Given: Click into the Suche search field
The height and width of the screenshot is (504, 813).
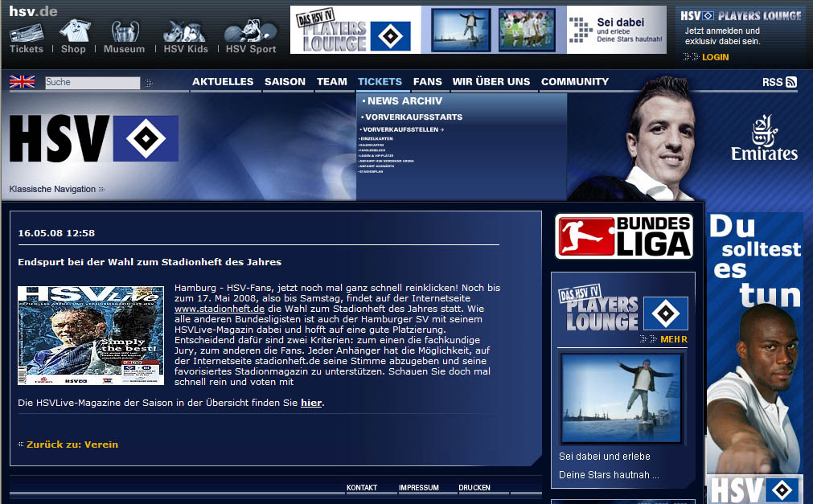Looking at the screenshot, I should 92,82.
